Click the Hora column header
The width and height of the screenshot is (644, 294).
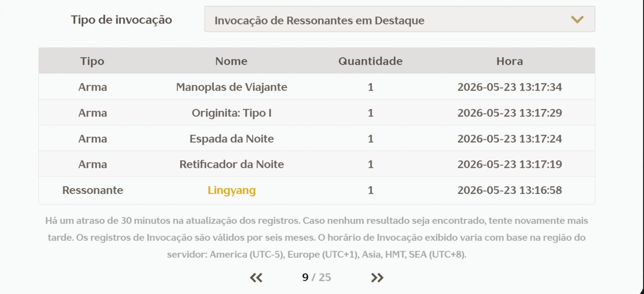(509, 61)
